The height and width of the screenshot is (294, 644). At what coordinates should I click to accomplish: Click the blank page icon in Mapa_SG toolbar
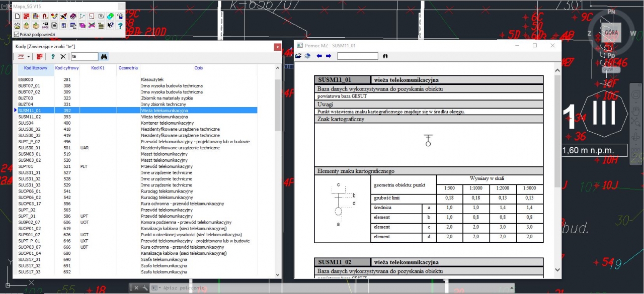click(x=17, y=17)
